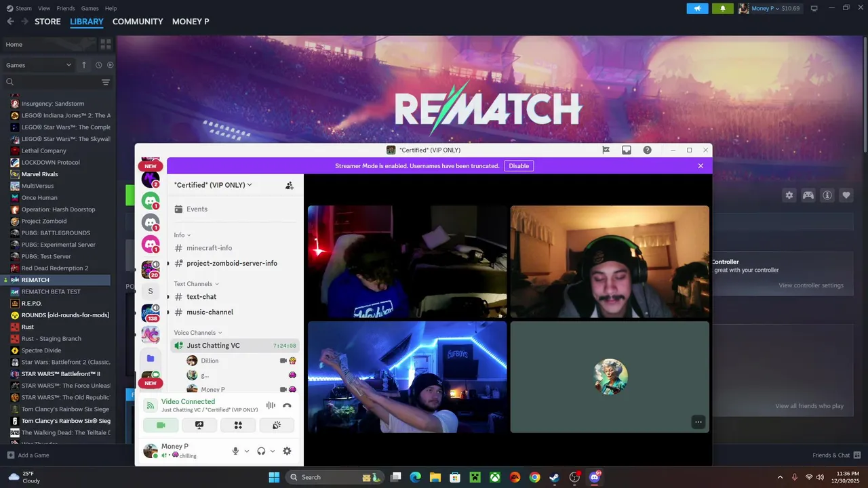Open Certified server name dropdown
Screen dimensions: 868x488
tap(213, 185)
